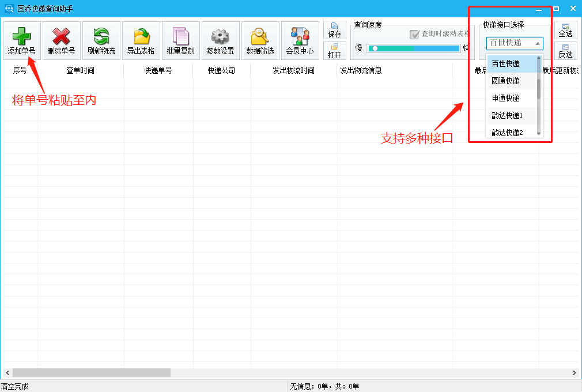Open 数据筛选 magnifier icon
This screenshot has width=582, height=392.
tap(260, 36)
